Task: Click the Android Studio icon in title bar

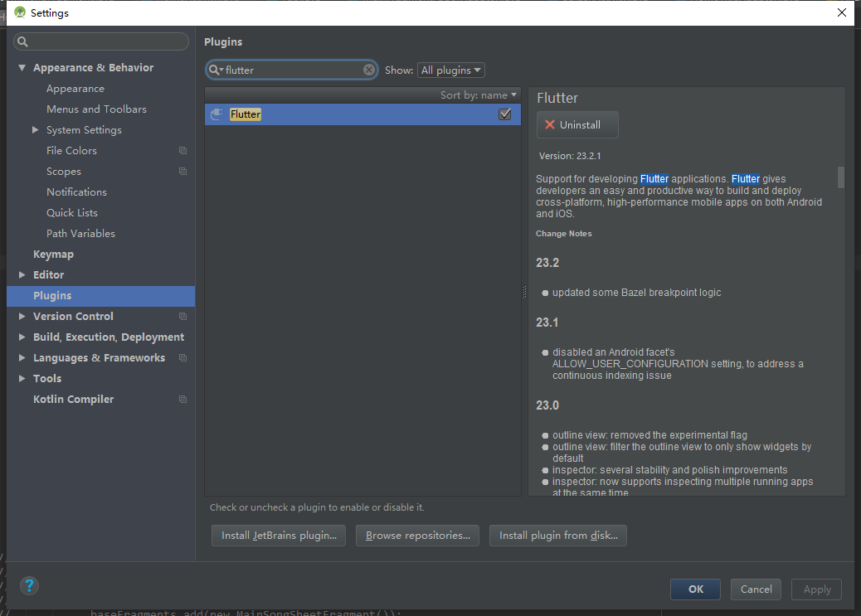Action: click(20, 12)
